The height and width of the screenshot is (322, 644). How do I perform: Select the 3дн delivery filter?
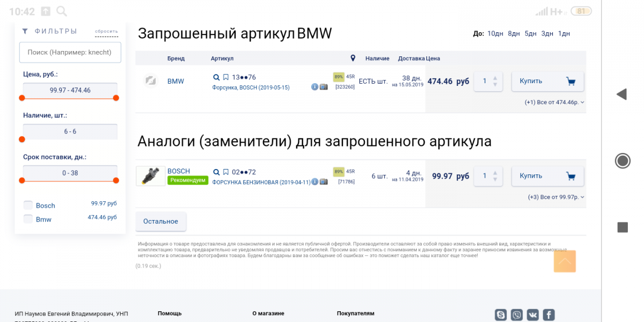tap(547, 33)
